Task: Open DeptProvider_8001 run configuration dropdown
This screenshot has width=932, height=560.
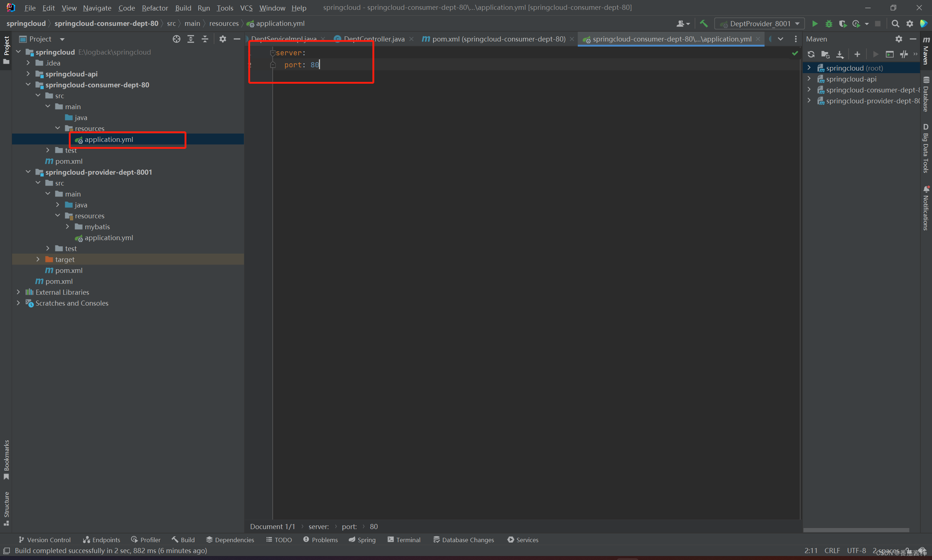Action: (x=759, y=24)
